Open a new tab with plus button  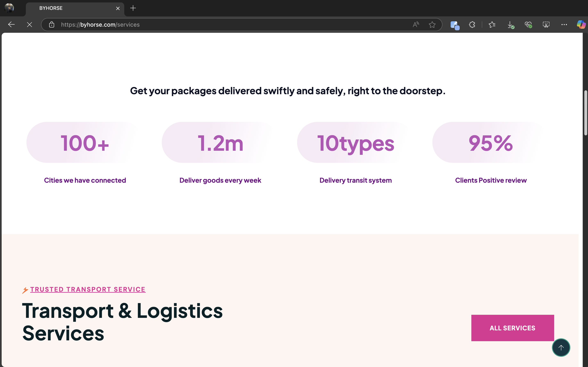(x=133, y=8)
